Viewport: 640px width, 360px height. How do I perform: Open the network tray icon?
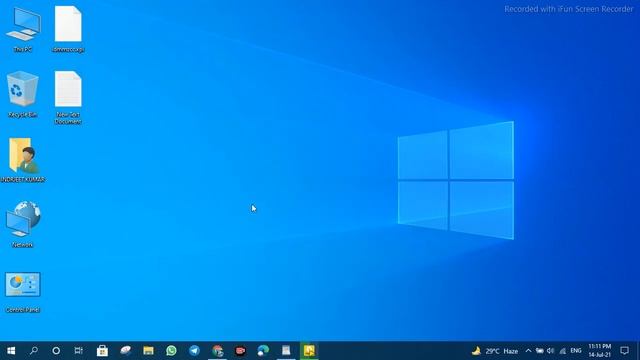562,351
